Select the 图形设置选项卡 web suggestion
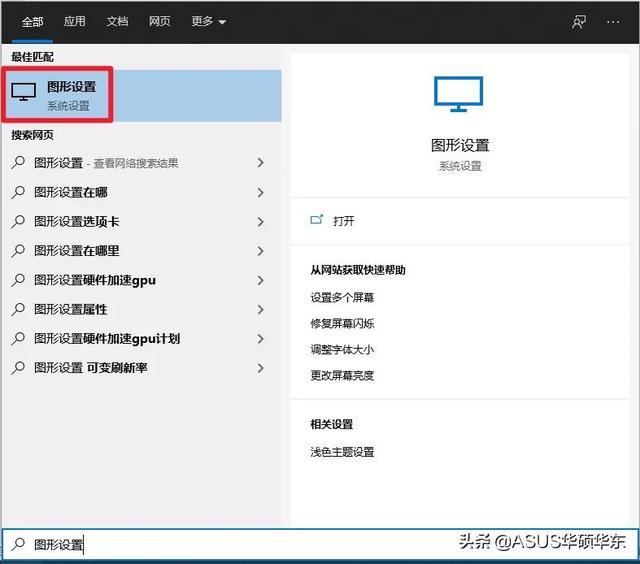640x564 pixels. pos(141,222)
